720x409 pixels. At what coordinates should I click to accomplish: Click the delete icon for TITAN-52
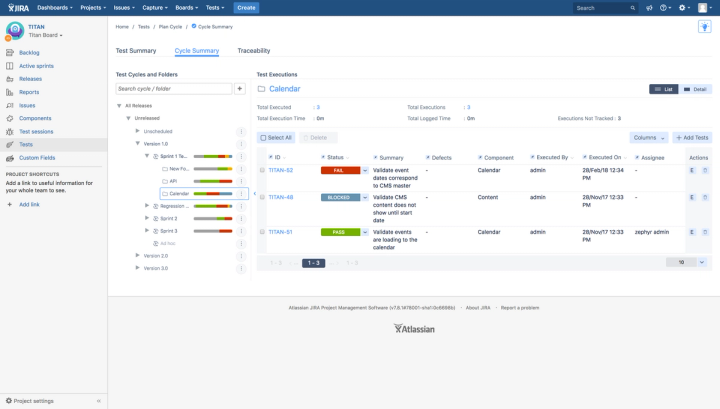click(x=705, y=170)
